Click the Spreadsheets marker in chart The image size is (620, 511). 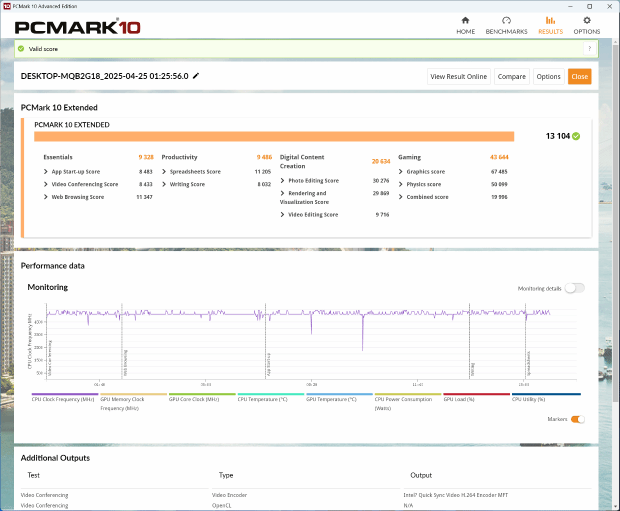pos(529,363)
